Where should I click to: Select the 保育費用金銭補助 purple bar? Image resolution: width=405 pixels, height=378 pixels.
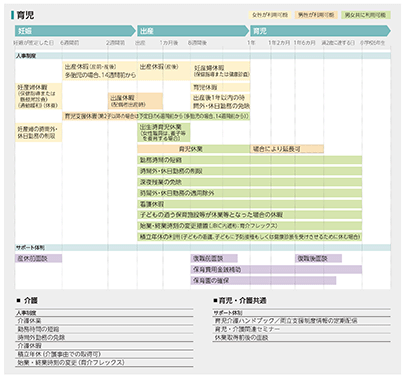click(276, 269)
